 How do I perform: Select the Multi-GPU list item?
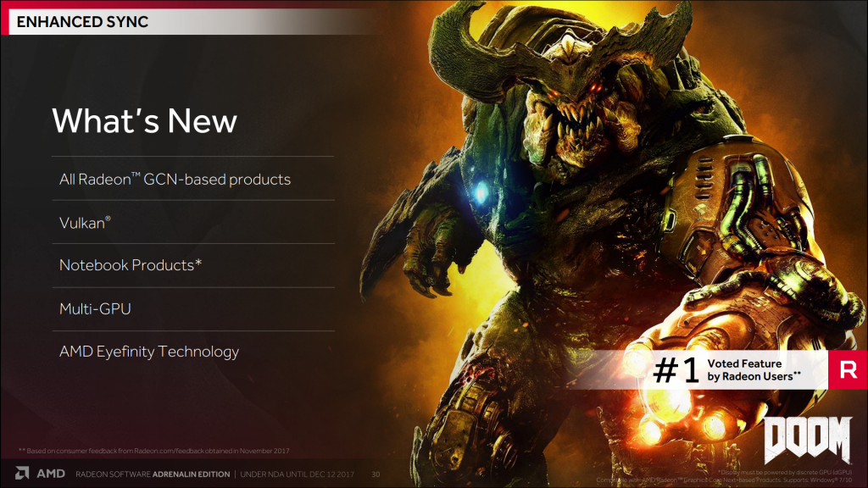coord(95,308)
